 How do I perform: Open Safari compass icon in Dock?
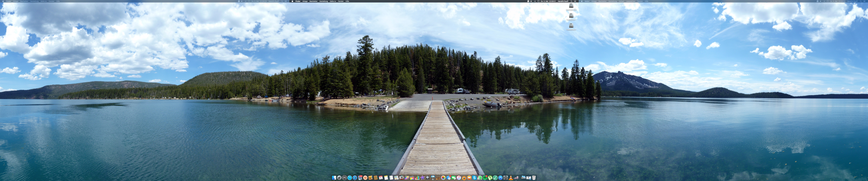355,178
